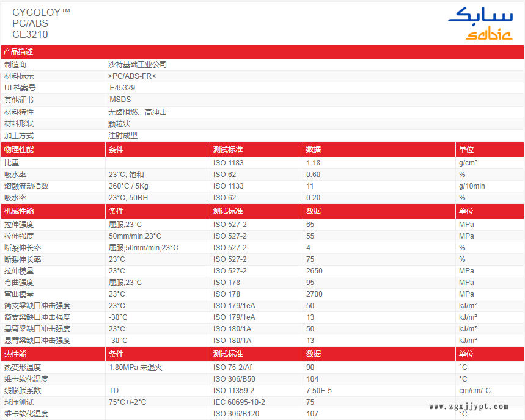Click water absorption value 0.60
525x420 pixels.
(x=314, y=175)
